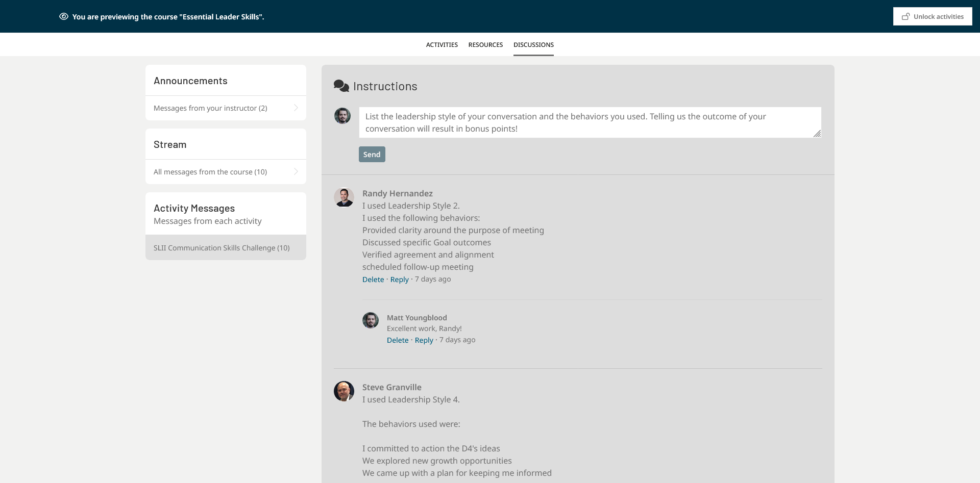
Task: Click "Excellent work, Randy!" text
Action: 424,328
